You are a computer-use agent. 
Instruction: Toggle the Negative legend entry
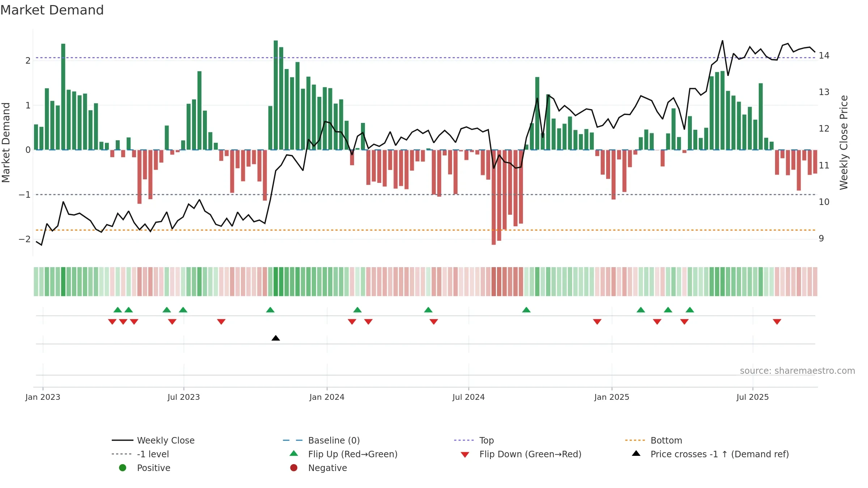pyautogui.click(x=318, y=468)
